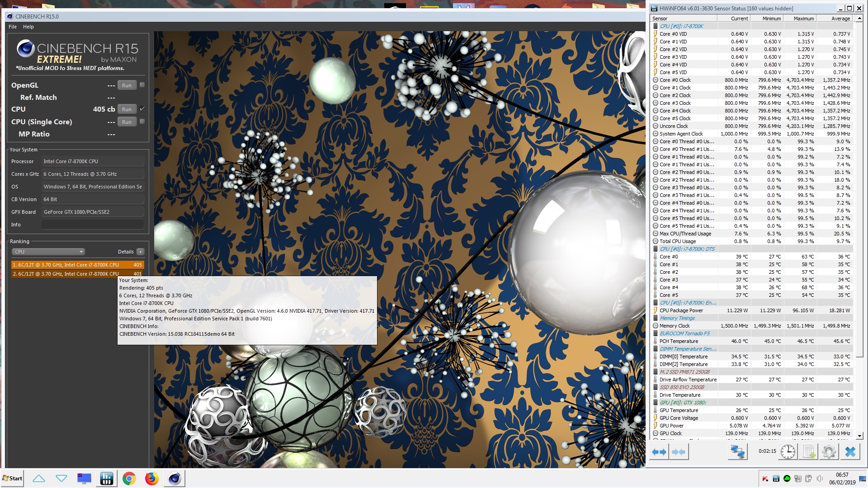Screen dimensions: 868x488
Task: Click the Maximum column header
Action: 799,19
